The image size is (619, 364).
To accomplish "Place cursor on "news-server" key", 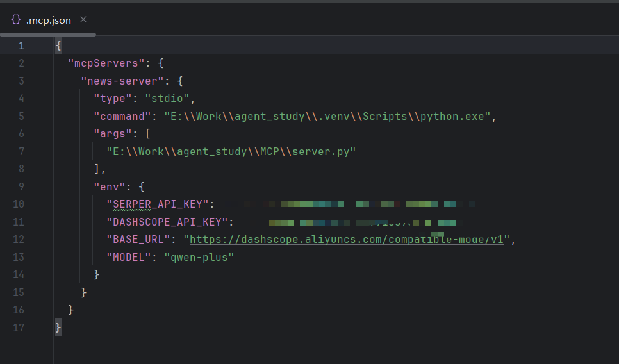I will [122, 81].
